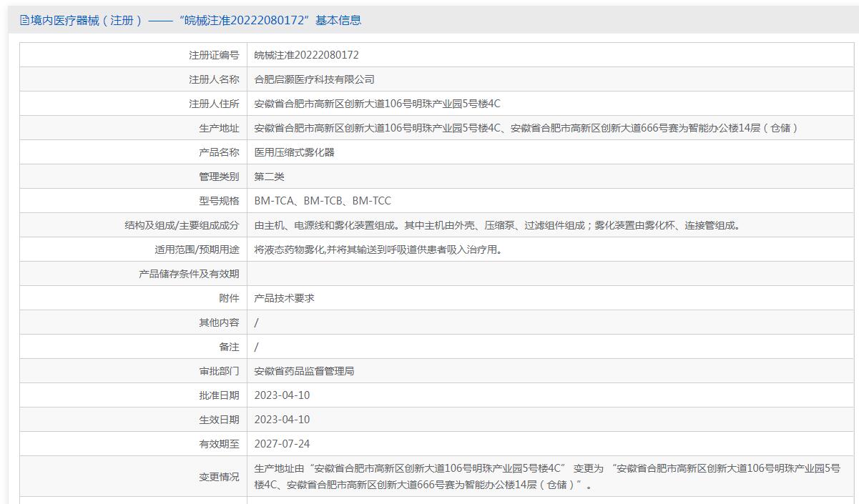Click the 生效日期 value 2023-04-10
Screen dimensions: 859x504
point(282,420)
